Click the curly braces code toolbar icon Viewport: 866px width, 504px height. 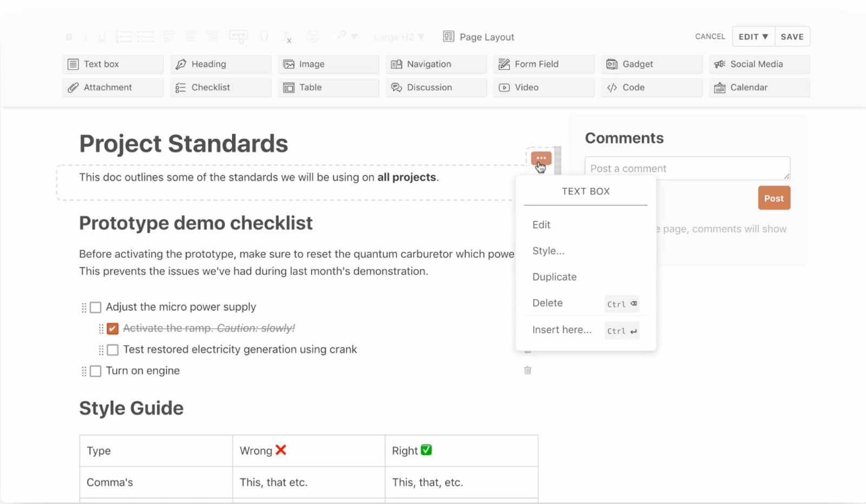(x=264, y=36)
